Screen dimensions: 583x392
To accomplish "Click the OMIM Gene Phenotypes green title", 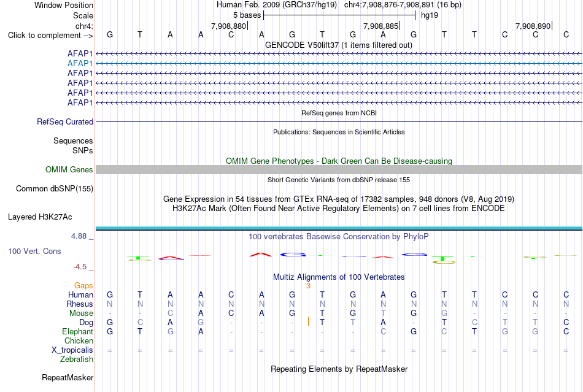I will pos(339,161).
